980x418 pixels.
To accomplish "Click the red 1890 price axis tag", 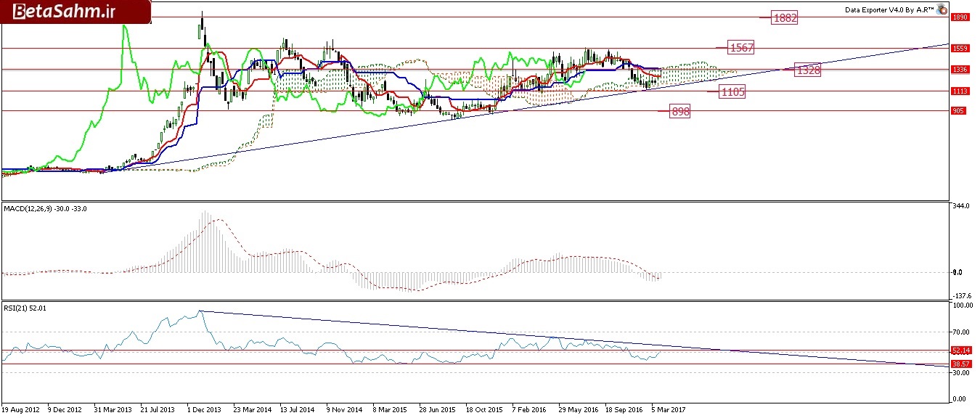I will (x=960, y=17).
